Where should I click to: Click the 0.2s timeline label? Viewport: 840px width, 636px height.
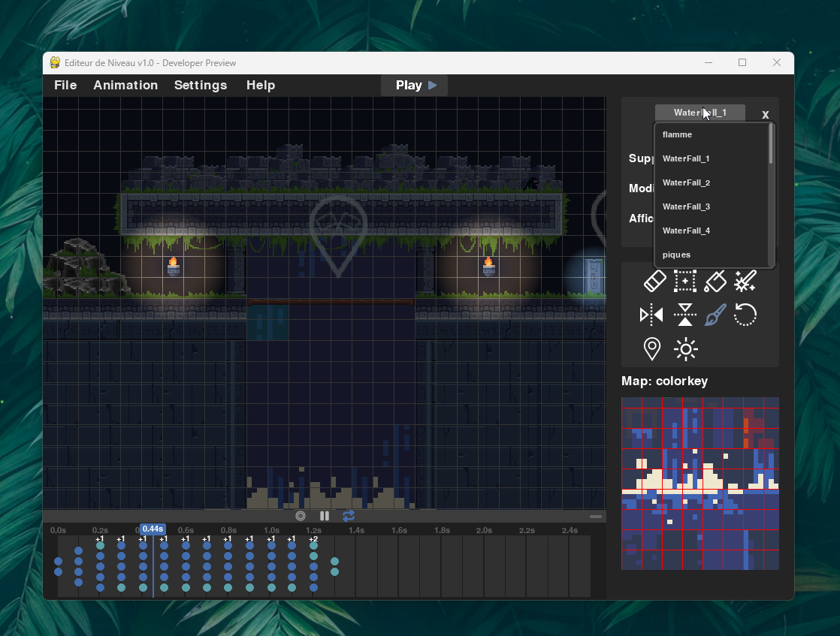[x=100, y=531]
